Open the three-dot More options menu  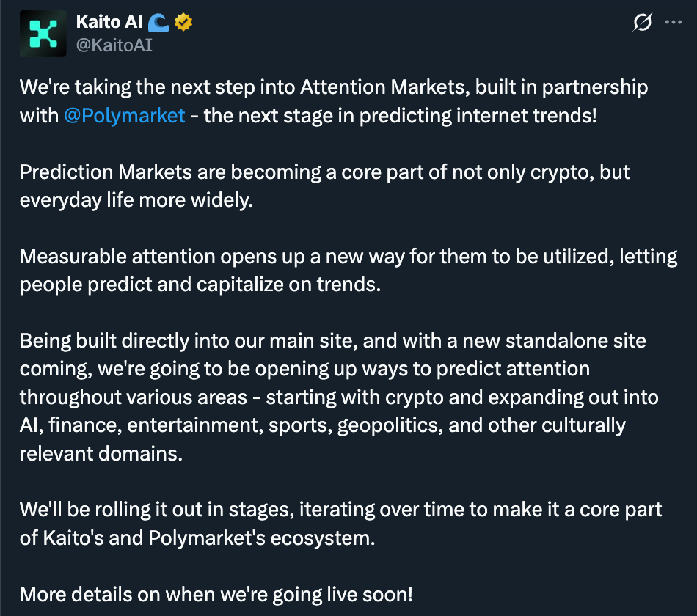(673, 23)
